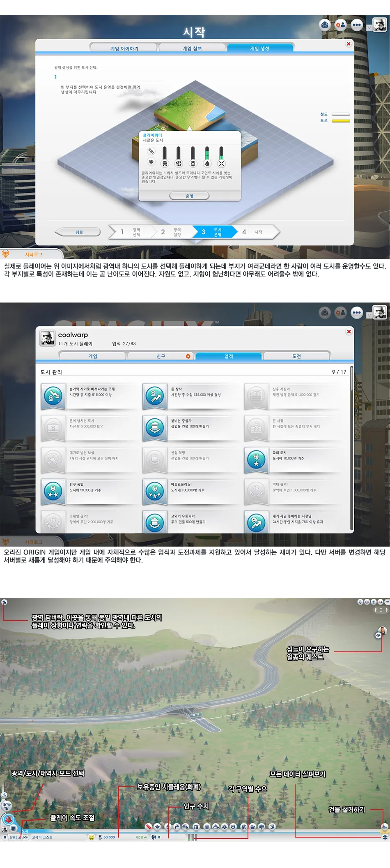Open the 돈 상자 achievement icon
This screenshot has height=868, width=390.
[155, 396]
